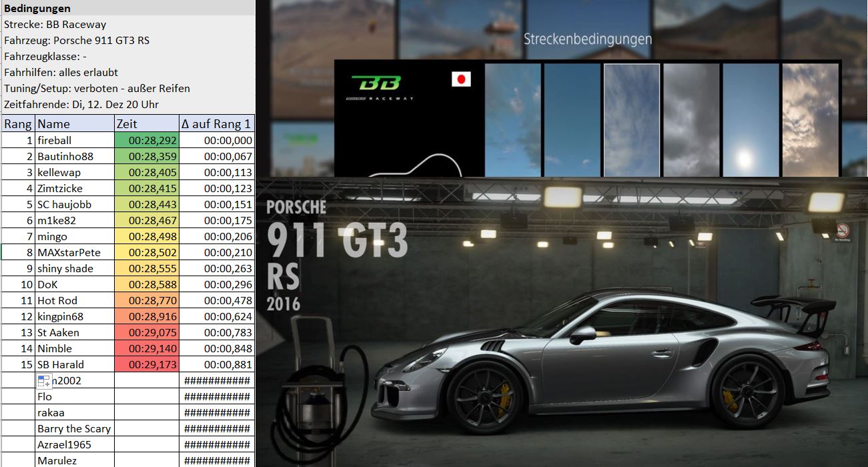Click the name cell mingo
This screenshot has width=868, height=467.
point(75,236)
